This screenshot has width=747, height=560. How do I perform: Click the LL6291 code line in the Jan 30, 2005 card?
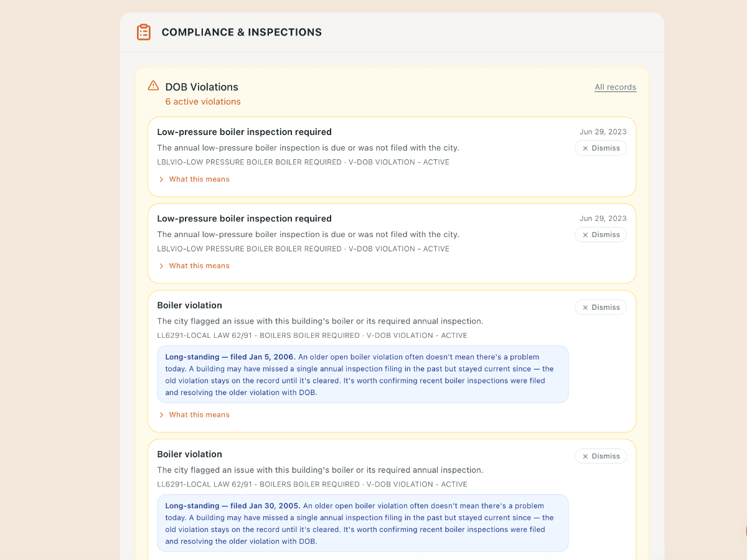tap(312, 484)
